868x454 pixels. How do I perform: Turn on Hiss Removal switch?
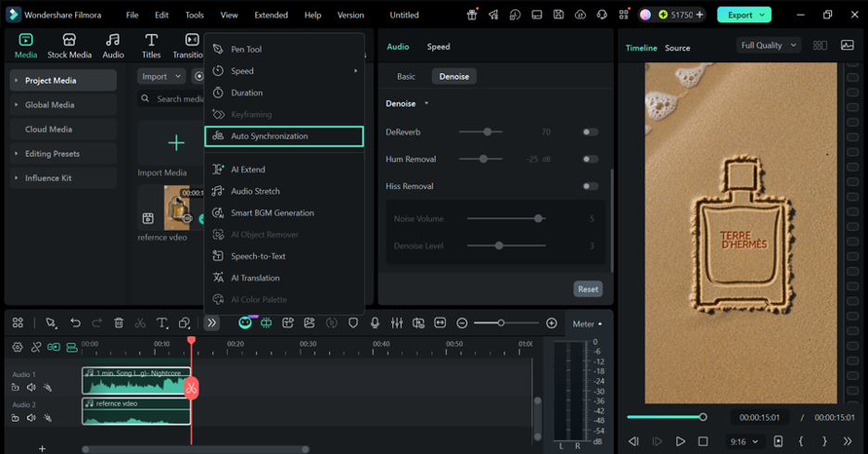[590, 186]
